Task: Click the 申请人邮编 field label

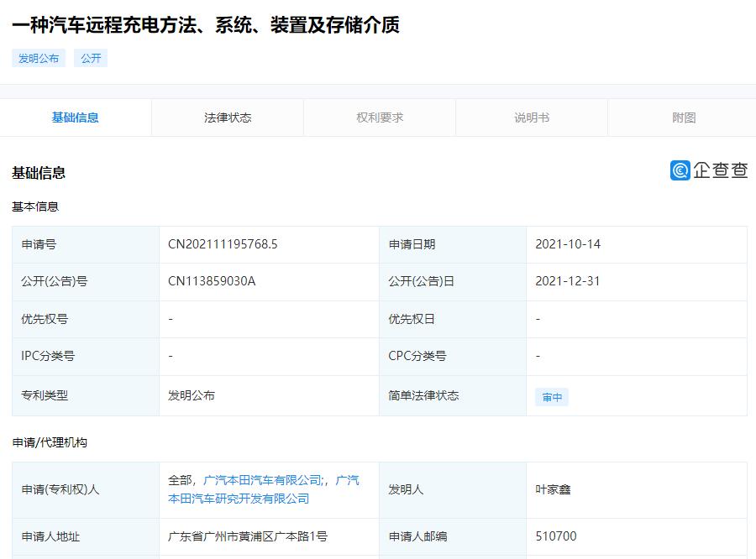Action: [418, 536]
